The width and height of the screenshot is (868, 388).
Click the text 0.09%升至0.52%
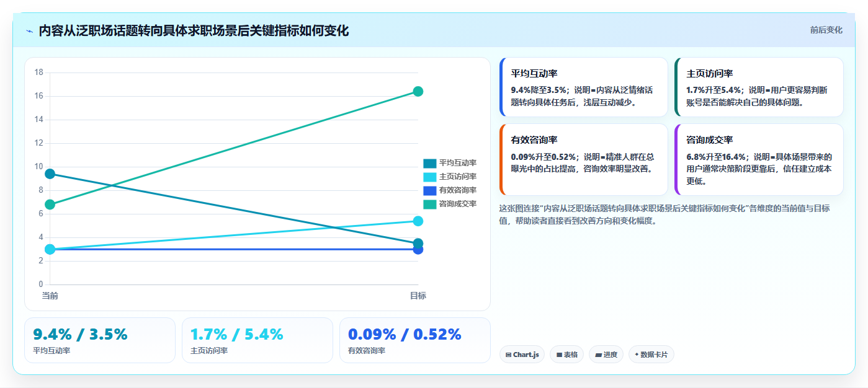pos(544,157)
